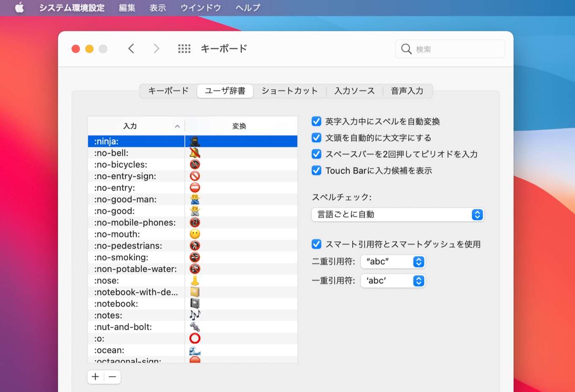This screenshot has width=575, height=392.
Task: Click the nut-and-bolt emoji replacement
Action: point(195,327)
